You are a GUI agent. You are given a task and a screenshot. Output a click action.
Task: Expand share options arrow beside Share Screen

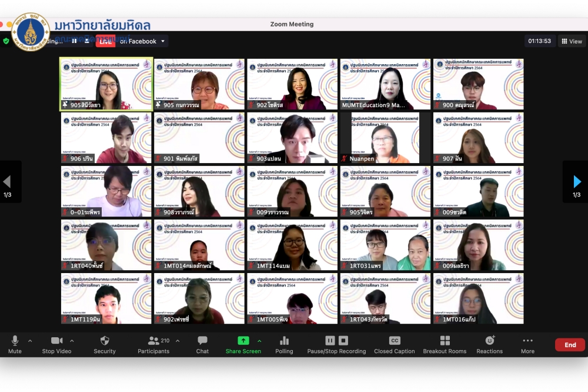259,341
